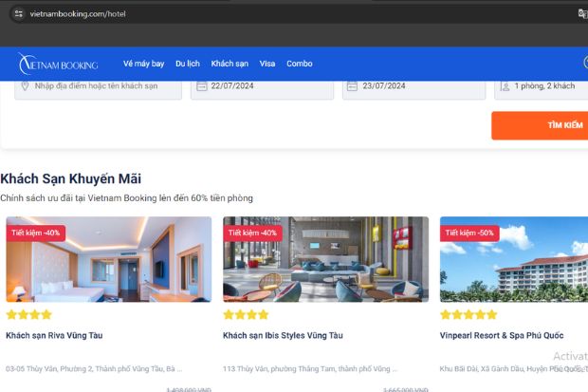The image size is (588, 392).
Task: Open the check-out date 23/07/2024 field
Action: (x=414, y=88)
